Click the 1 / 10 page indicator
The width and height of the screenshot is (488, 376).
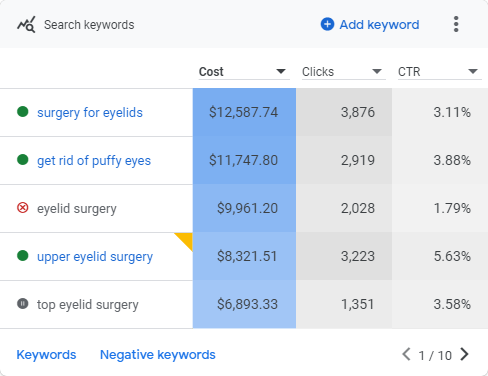coord(435,355)
